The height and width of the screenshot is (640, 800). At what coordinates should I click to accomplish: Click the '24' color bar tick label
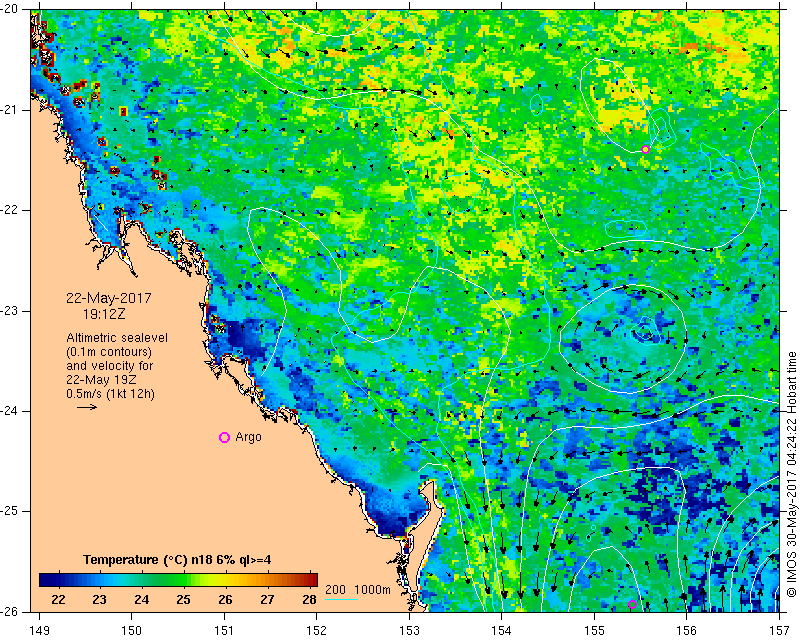[x=141, y=599]
